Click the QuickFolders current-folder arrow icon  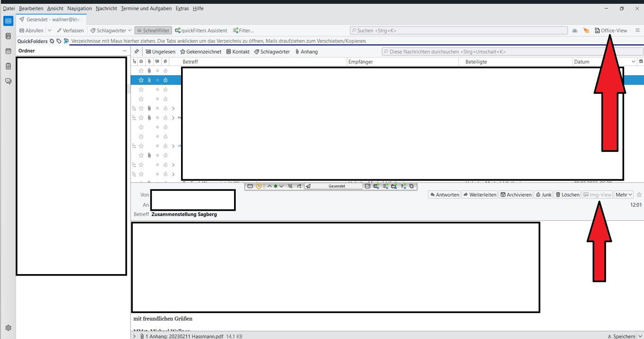coord(66,41)
